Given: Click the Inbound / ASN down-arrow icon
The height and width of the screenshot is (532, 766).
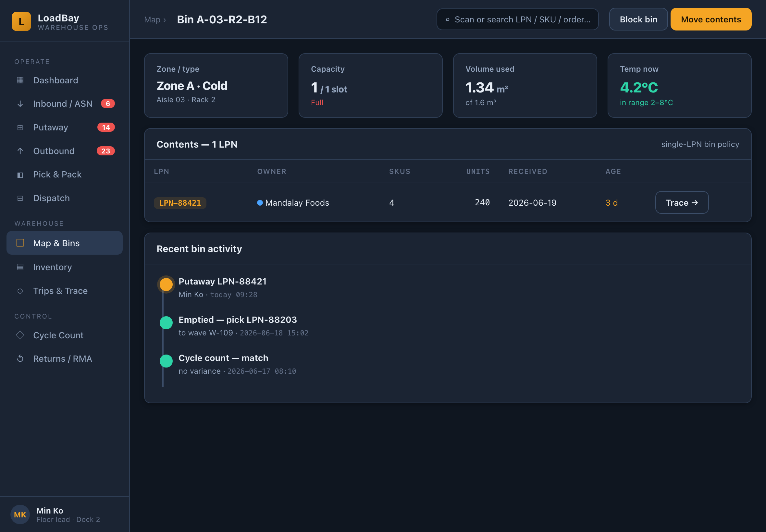Looking at the screenshot, I should [20, 104].
